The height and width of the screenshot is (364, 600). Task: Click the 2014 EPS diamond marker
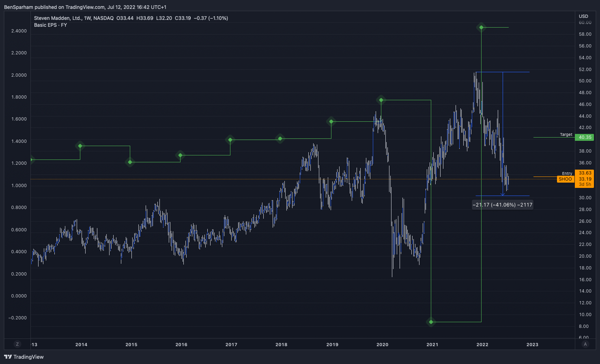pyautogui.click(x=80, y=146)
